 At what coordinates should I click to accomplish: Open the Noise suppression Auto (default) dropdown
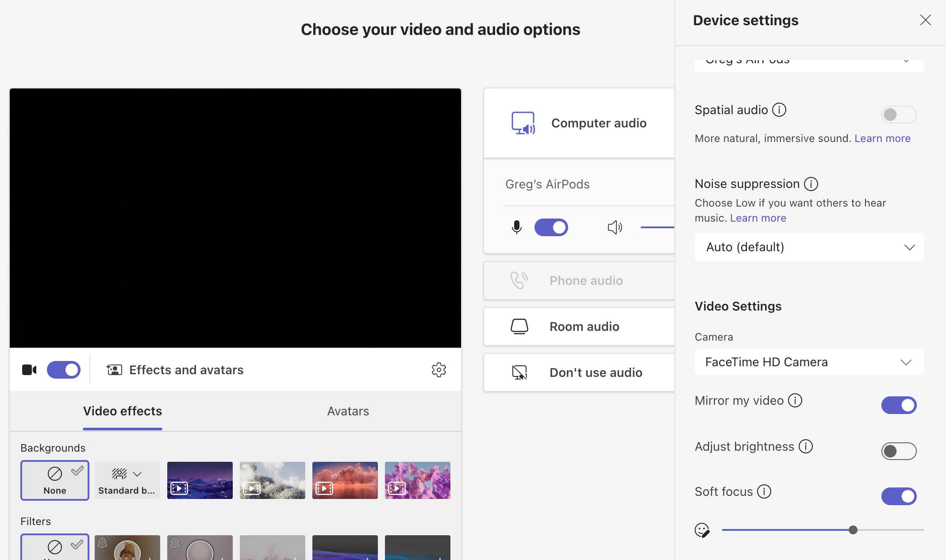pos(809,247)
